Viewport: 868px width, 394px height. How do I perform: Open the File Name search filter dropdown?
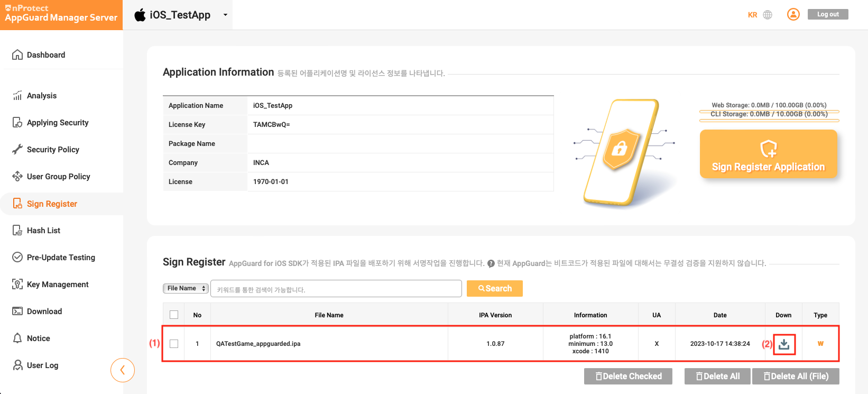point(186,289)
